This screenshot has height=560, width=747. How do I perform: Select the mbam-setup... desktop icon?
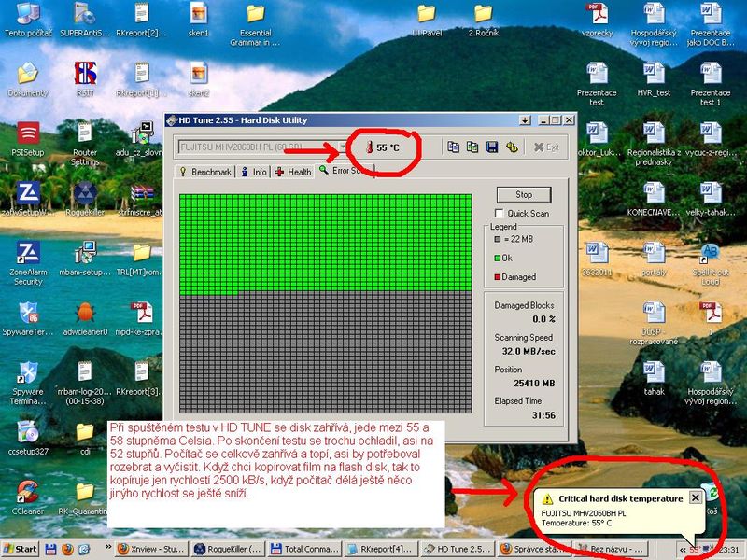point(85,259)
